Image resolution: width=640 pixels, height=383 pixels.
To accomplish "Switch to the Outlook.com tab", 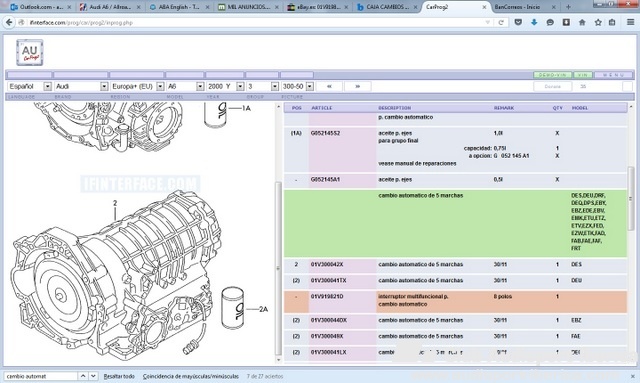I will [40, 7].
